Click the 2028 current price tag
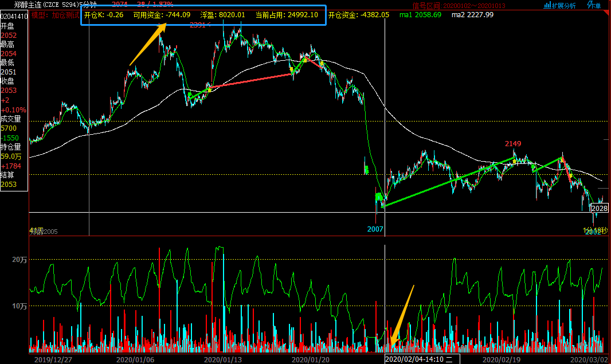The image size is (611, 364). pos(599,208)
